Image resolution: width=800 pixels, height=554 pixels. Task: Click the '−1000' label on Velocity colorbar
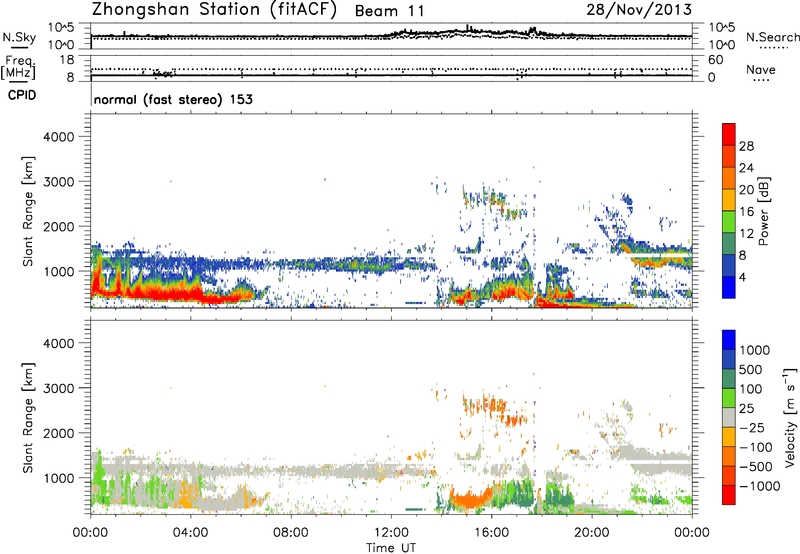click(760, 486)
